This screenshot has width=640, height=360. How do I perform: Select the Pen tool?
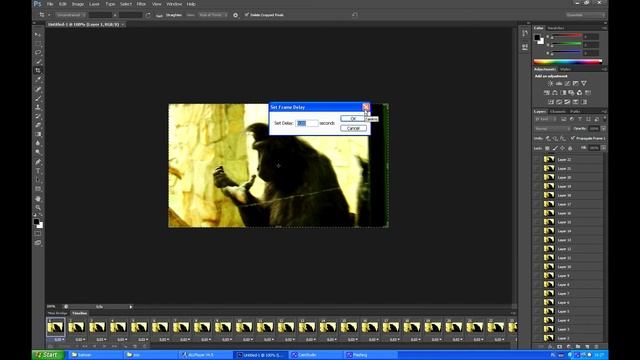coord(38,162)
